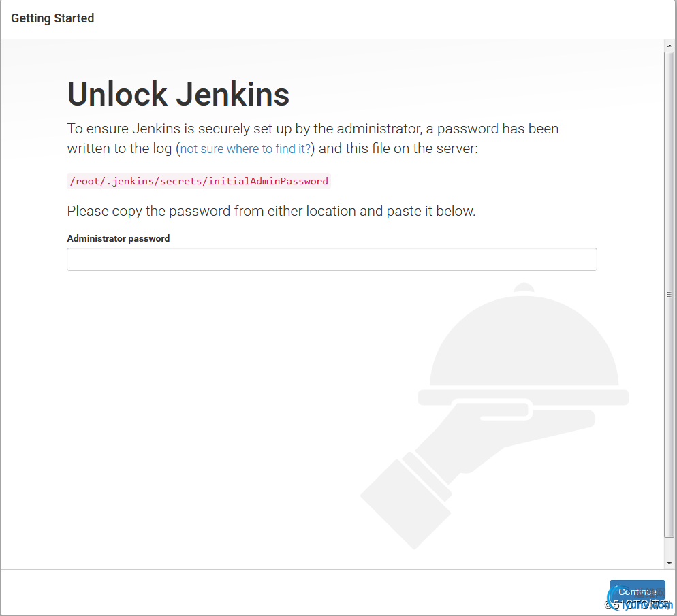Select the initialAdminPassword file path text
677x616 pixels.
pyautogui.click(x=199, y=181)
